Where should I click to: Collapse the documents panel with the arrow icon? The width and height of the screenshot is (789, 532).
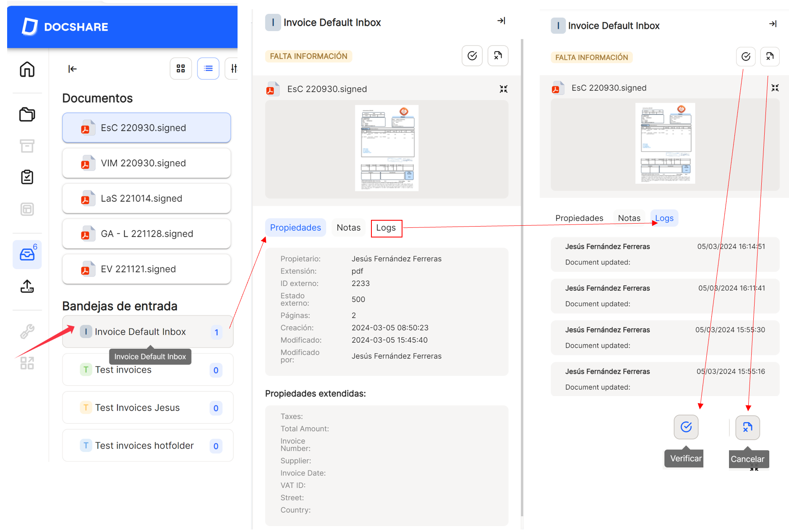[x=73, y=69]
